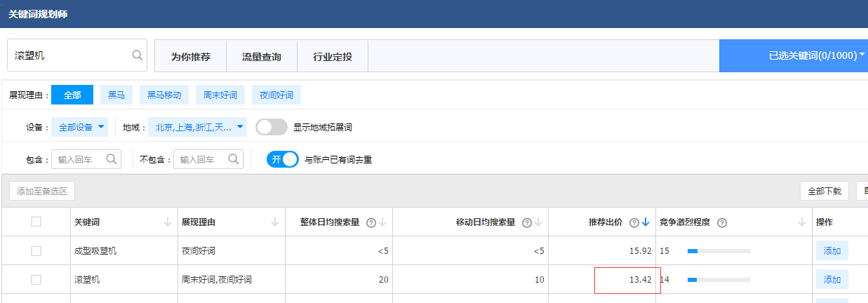
Task: Open the 行业定投 tab
Action: 333,57
